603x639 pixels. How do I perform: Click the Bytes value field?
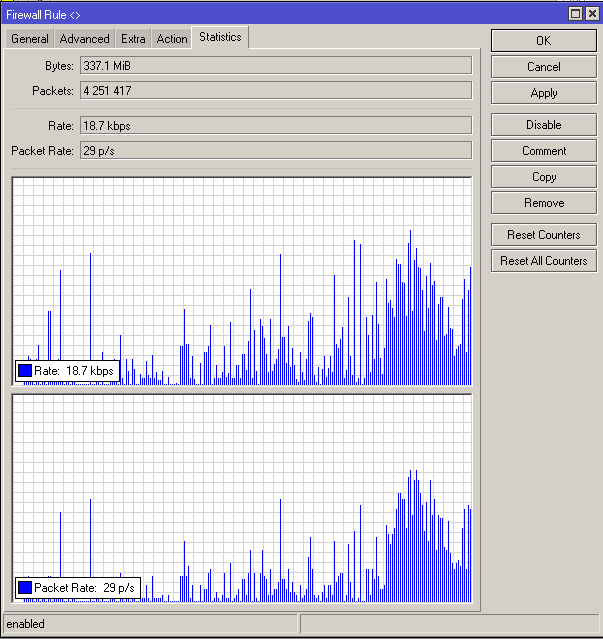tap(275, 65)
